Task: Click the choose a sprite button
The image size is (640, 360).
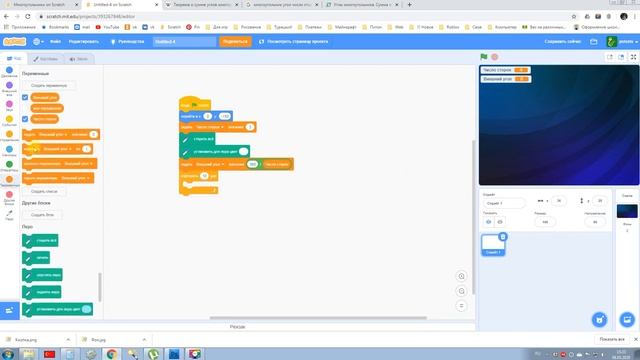Action: click(599, 319)
